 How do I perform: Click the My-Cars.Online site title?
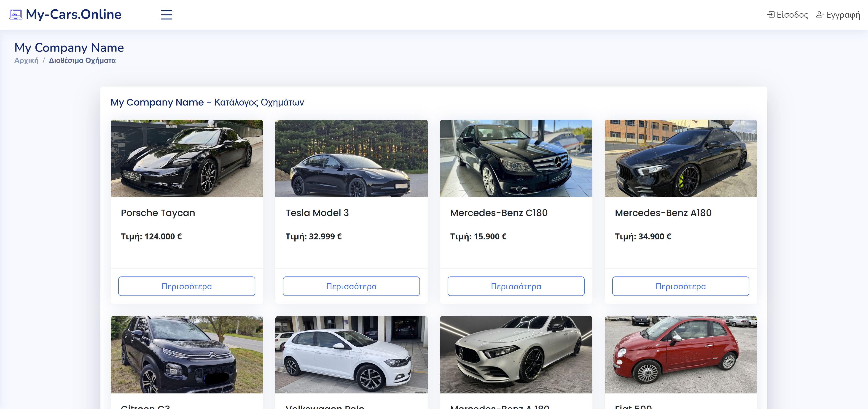coord(73,14)
